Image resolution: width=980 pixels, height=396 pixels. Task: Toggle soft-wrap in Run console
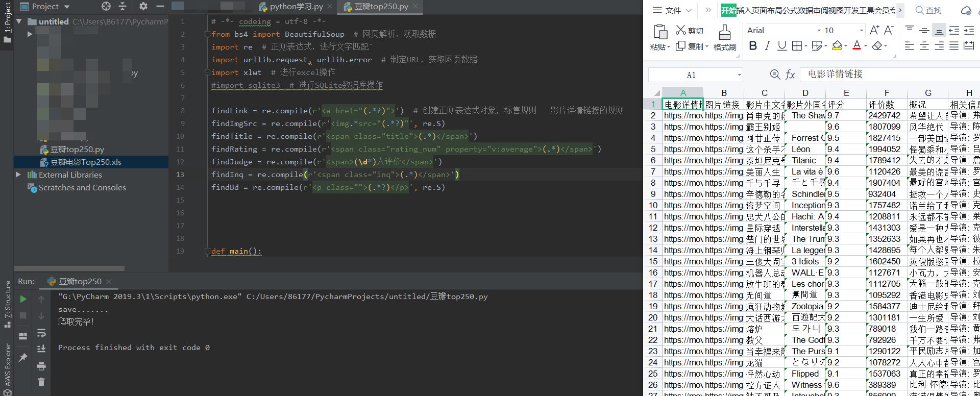pos(41,333)
